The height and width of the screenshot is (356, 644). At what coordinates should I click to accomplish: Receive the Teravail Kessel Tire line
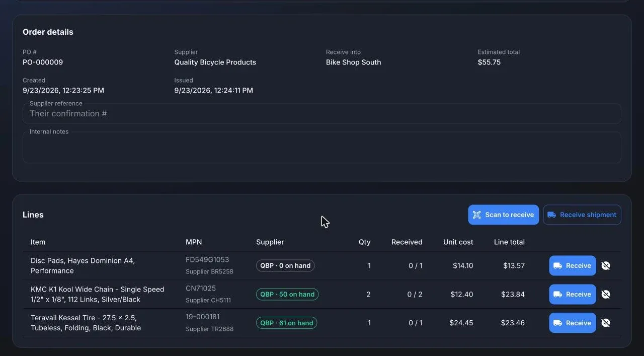coord(572,323)
